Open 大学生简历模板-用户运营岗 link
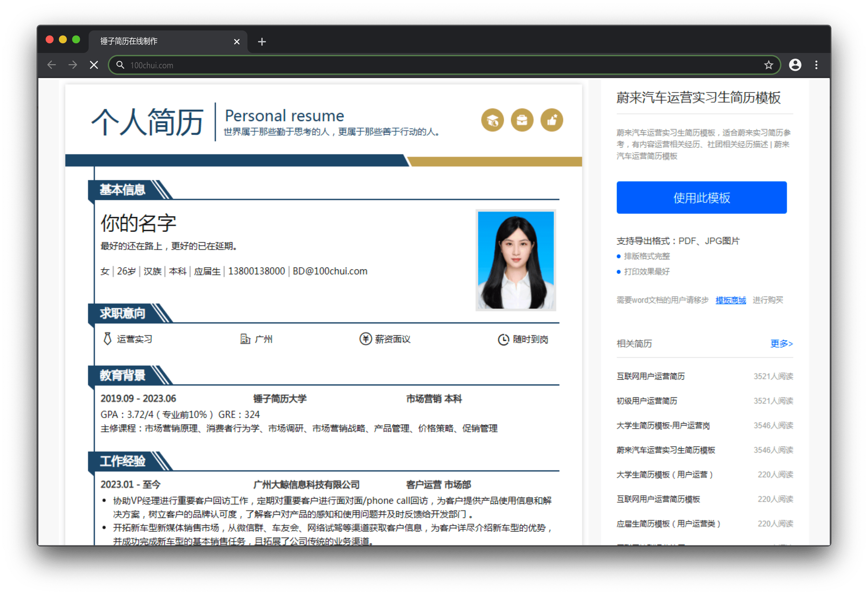Screen dimensions: 868x595 click(x=663, y=426)
